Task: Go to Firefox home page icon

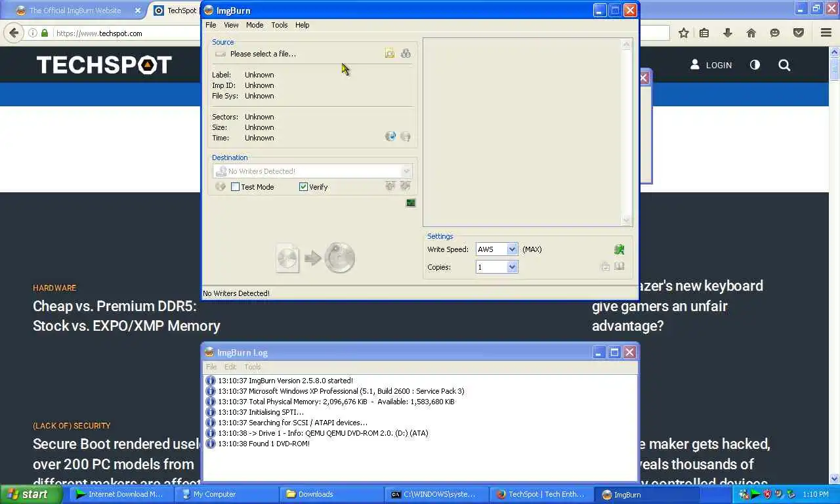Action: (x=751, y=33)
